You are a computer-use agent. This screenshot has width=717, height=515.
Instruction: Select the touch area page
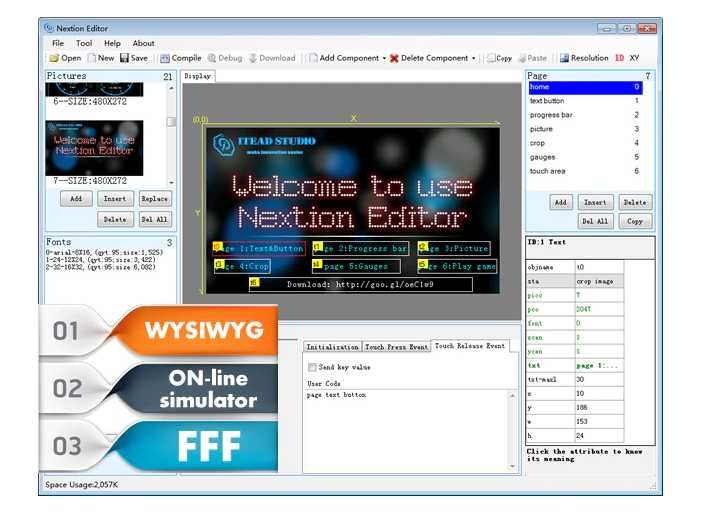pyautogui.click(x=585, y=171)
